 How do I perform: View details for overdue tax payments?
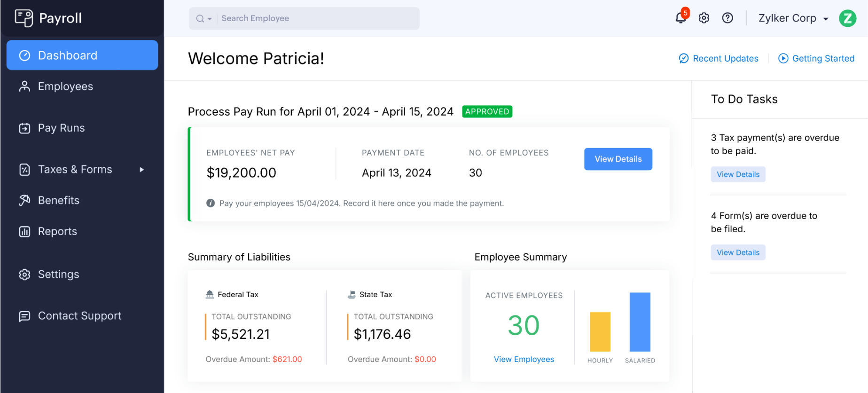tap(738, 174)
